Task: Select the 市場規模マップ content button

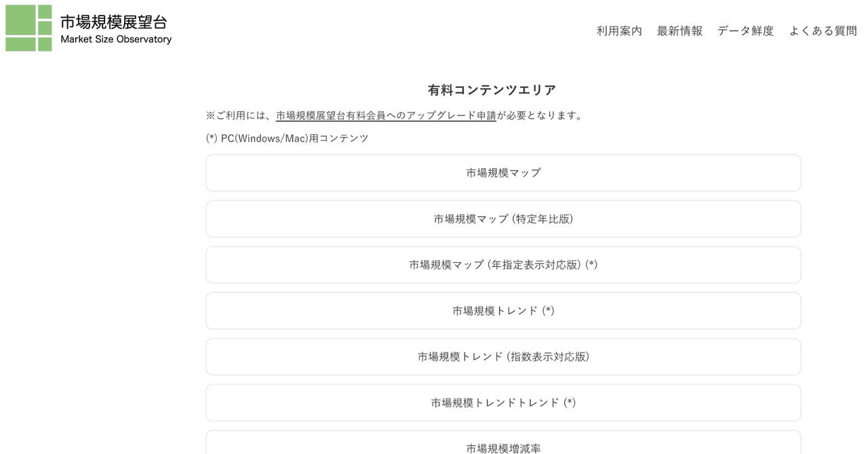Action: point(502,173)
